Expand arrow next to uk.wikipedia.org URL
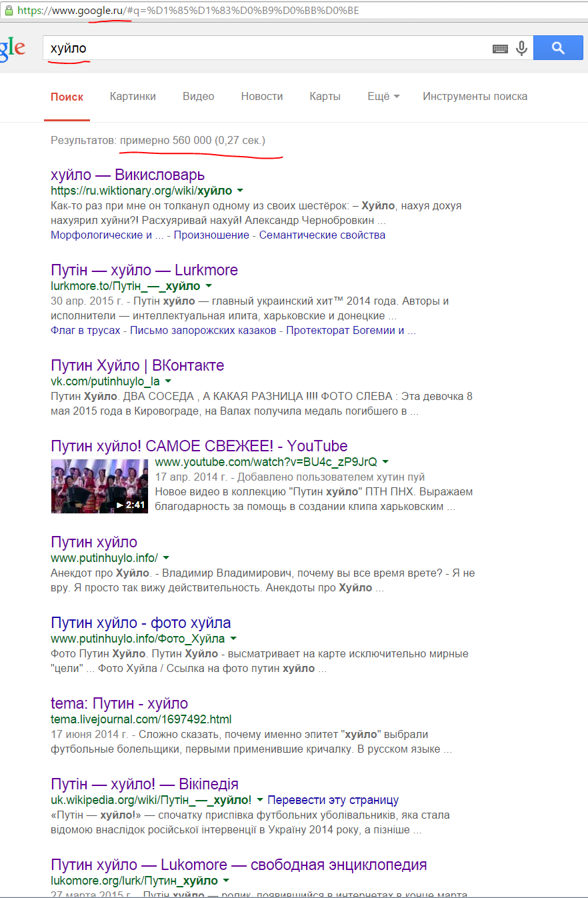Viewport: 588px width, 898px height. coord(260,800)
